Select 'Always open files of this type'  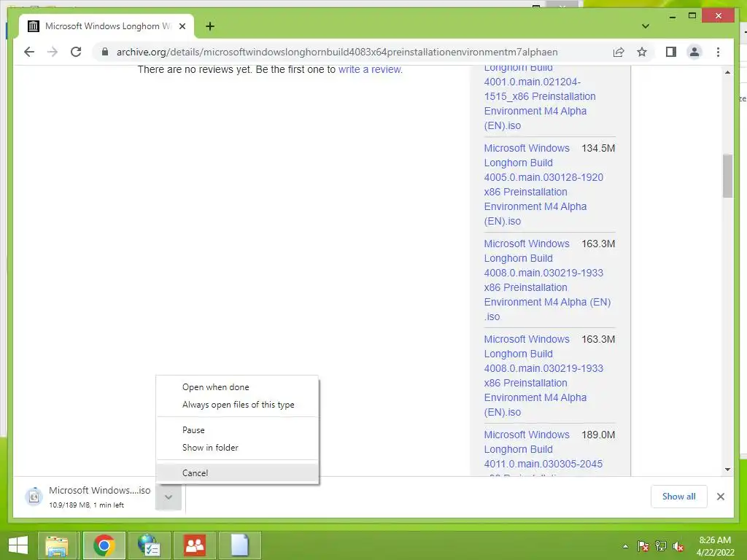[237, 405]
